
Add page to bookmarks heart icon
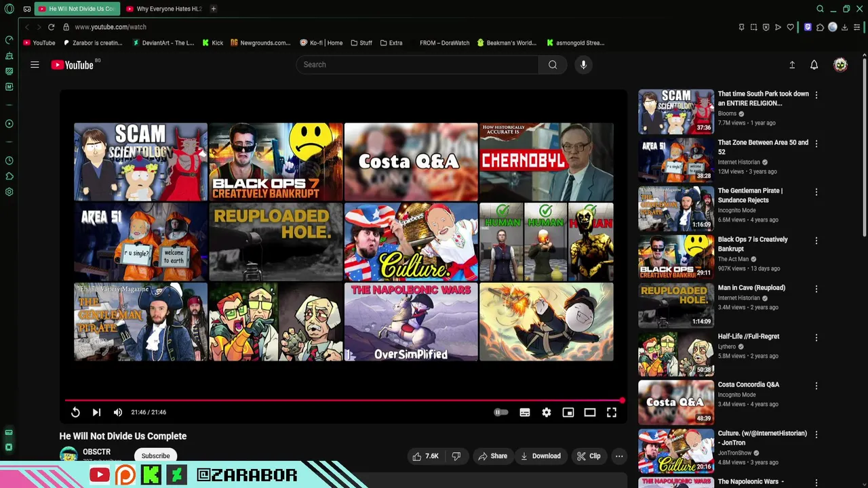[x=790, y=27]
